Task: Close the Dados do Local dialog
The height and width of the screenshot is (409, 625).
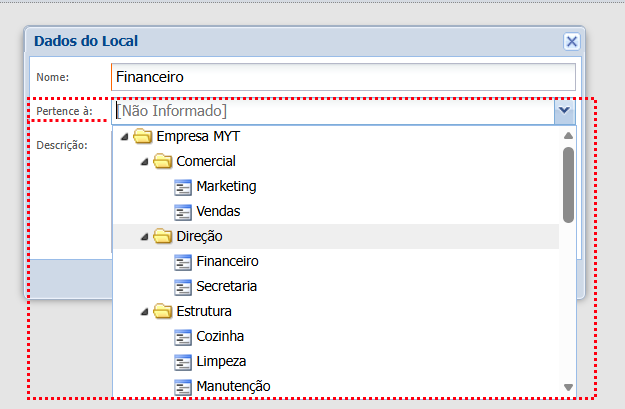Action: (571, 41)
